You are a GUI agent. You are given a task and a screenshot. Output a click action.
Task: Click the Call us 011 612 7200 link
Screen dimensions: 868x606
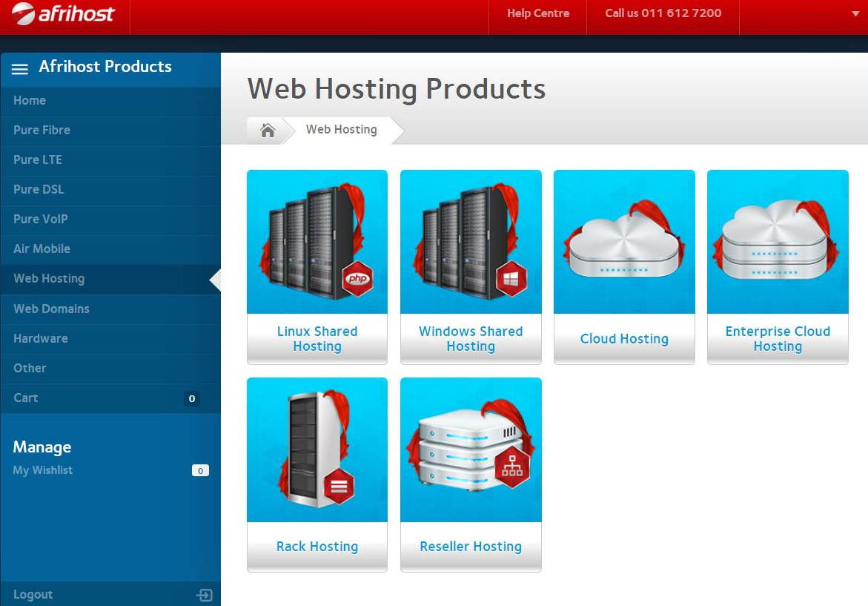[x=663, y=13]
